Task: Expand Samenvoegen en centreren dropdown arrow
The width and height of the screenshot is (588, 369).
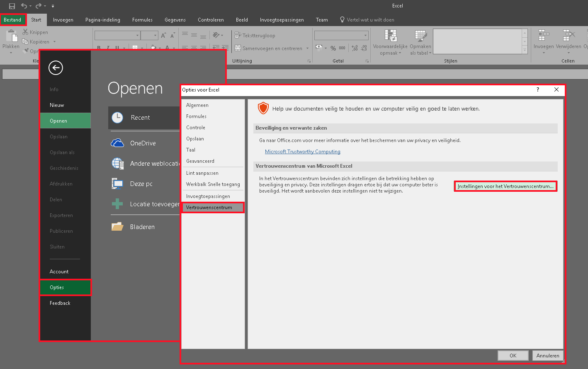Action: [307, 48]
